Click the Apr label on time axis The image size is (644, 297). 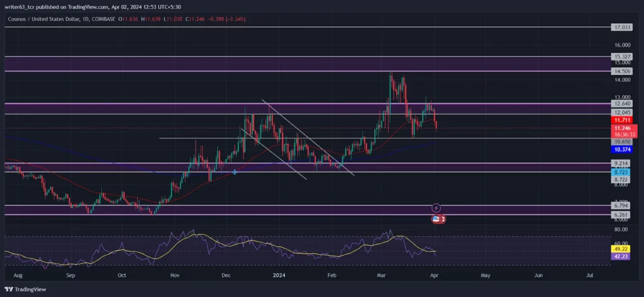coord(435,275)
